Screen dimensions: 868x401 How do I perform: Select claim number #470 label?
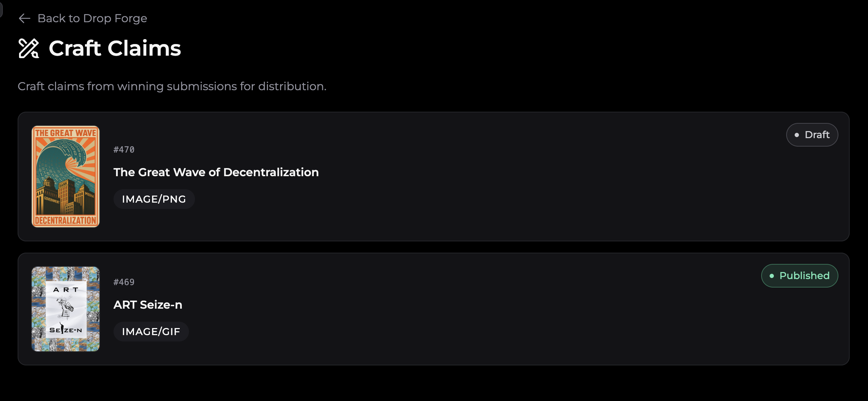[x=124, y=150]
